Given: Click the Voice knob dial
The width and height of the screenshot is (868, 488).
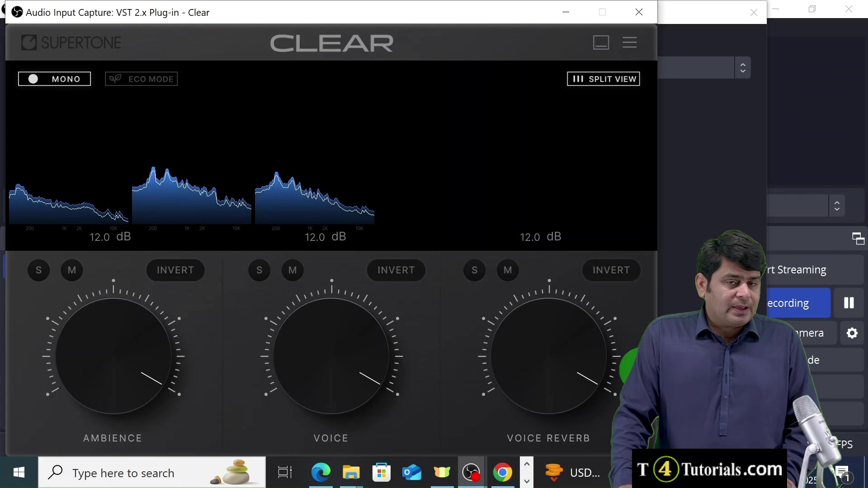Looking at the screenshot, I should 331,356.
